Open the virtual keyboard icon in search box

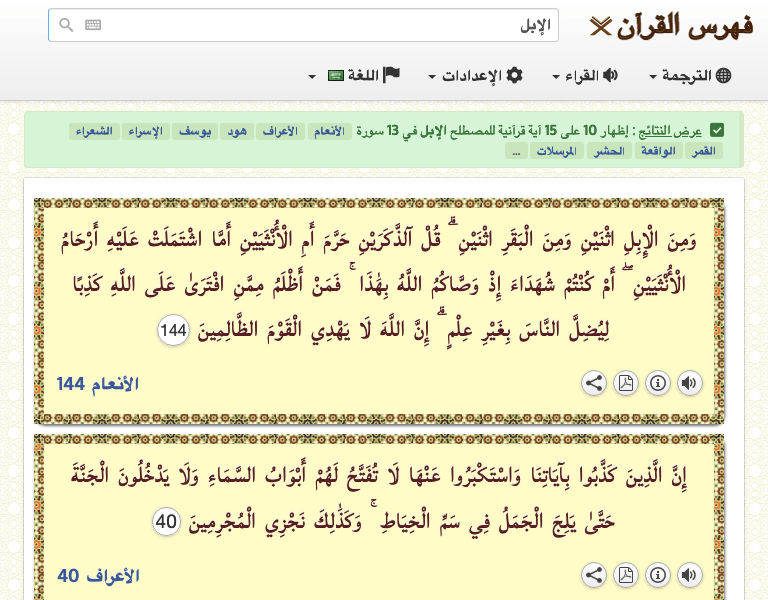coord(93,24)
